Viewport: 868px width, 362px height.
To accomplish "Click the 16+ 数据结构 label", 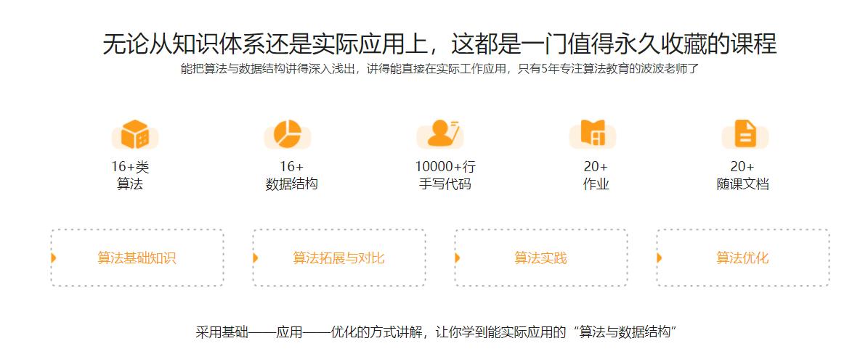I will click(292, 176).
